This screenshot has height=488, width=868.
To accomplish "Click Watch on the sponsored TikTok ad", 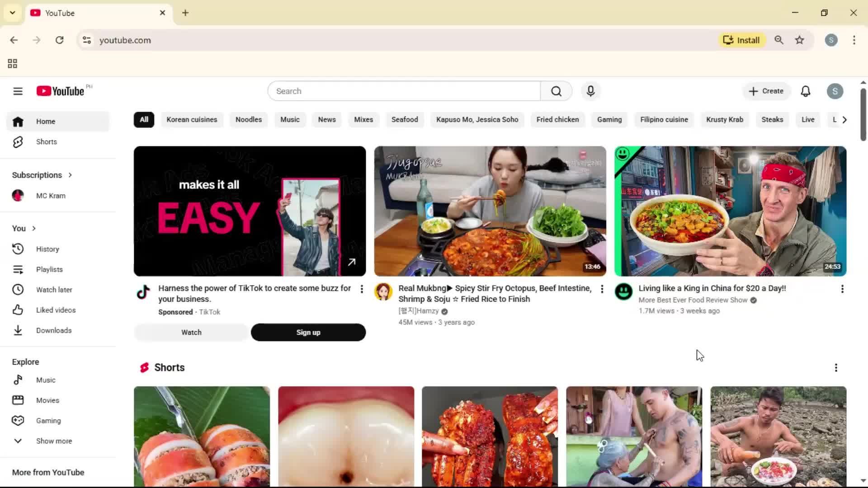I will 190,332.
